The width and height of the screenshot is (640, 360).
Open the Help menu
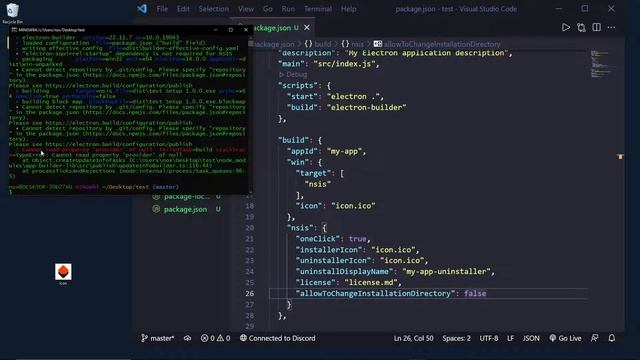348,9
